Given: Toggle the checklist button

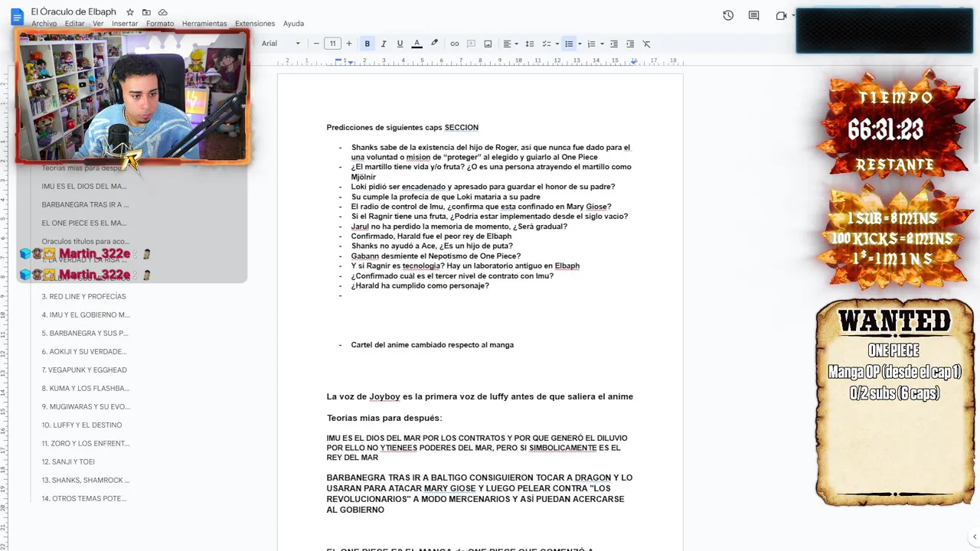Looking at the screenshot, I should pyautogui.click(x=546, y=44).
